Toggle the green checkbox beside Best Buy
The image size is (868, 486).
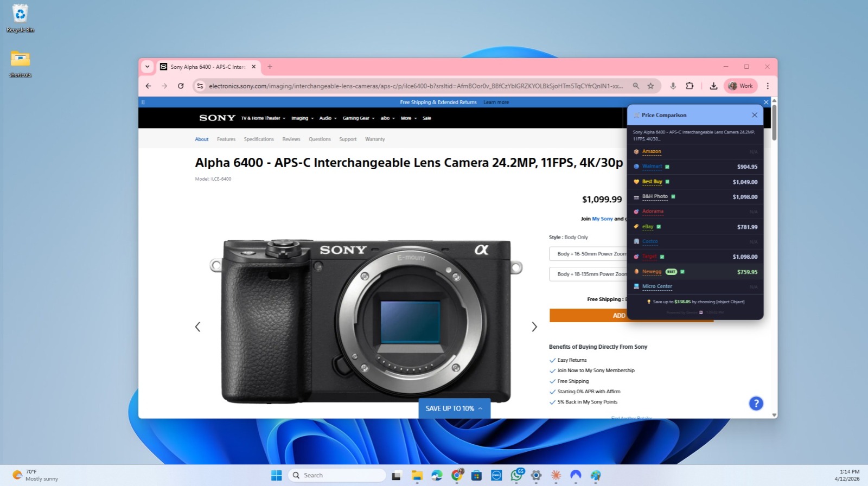click(x=667, y=182)
